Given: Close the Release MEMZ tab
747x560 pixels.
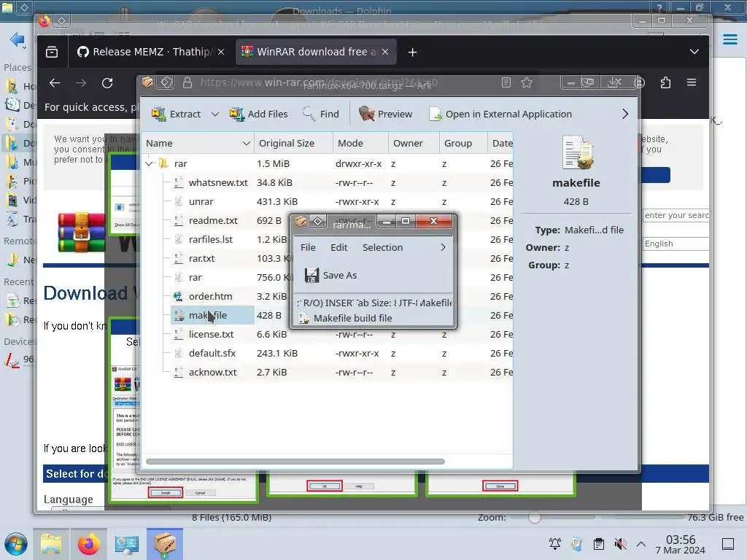Looking at the screenshot, I should (221, 52).
